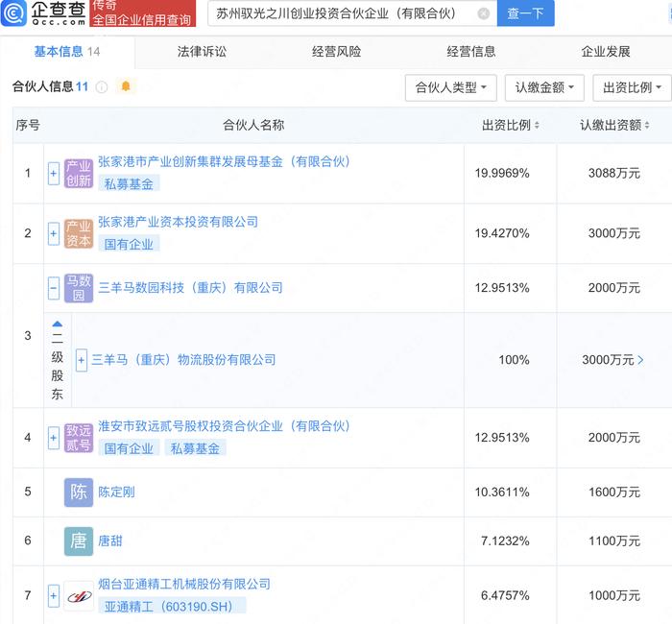This screenshot has width=672, height=624.
Task: Open 唐甜 partner link
Action: tap(110, 541)
